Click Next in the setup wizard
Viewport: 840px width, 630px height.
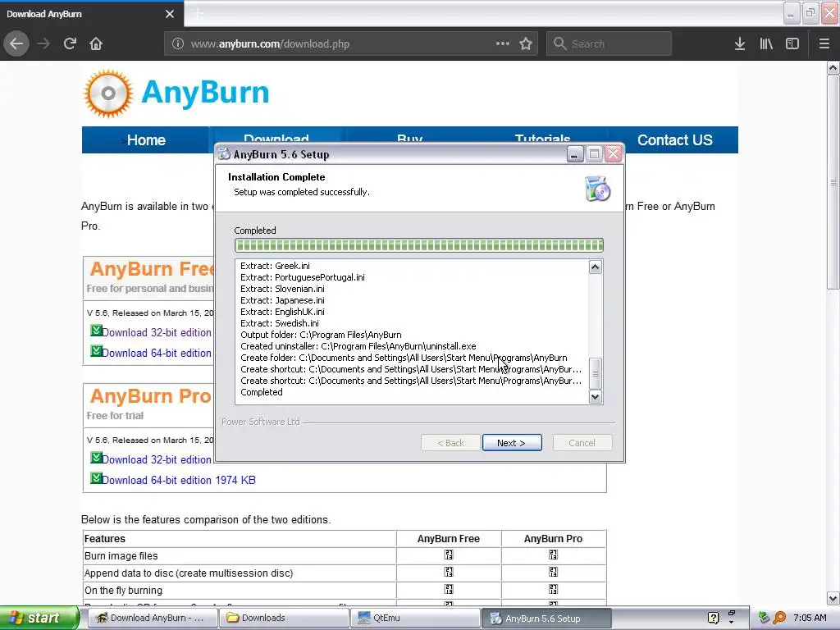pyautogui.click(x=512, y=442)
